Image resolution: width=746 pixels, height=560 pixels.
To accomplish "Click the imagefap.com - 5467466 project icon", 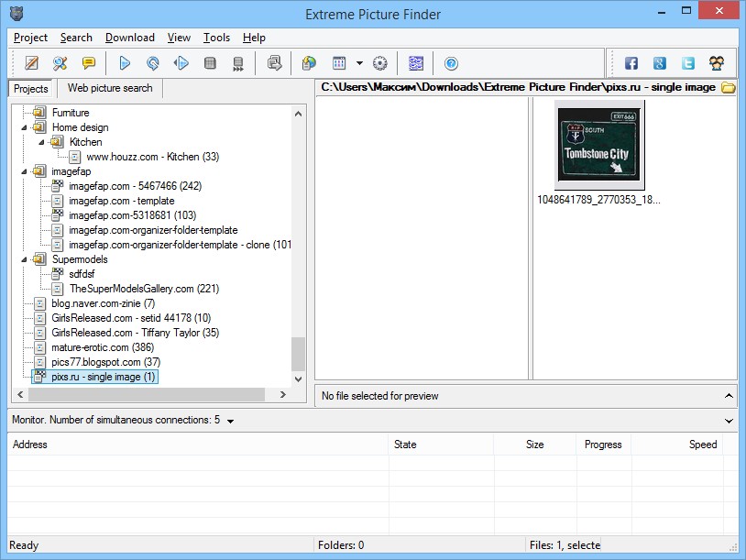I will (57, 185).
